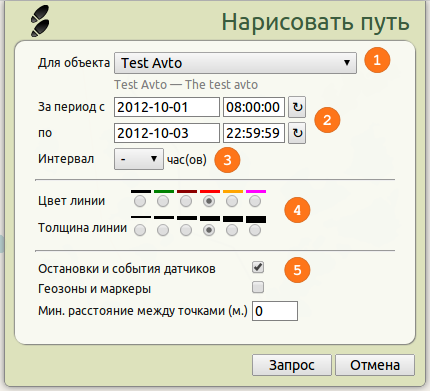Select bright red line color radio
Viewport: 430px width, 391px height.
[209, 201]
